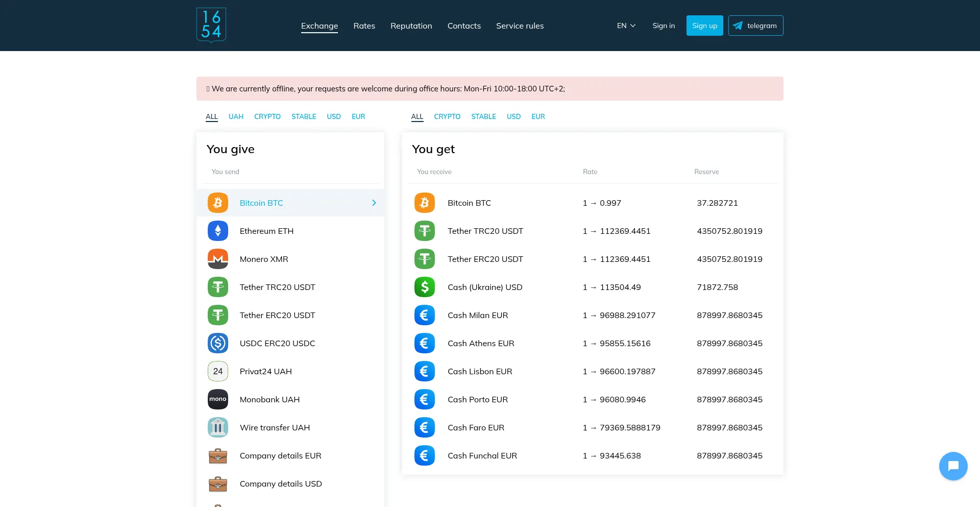Filter You get list by STABLE

click(x=483, y=116)
